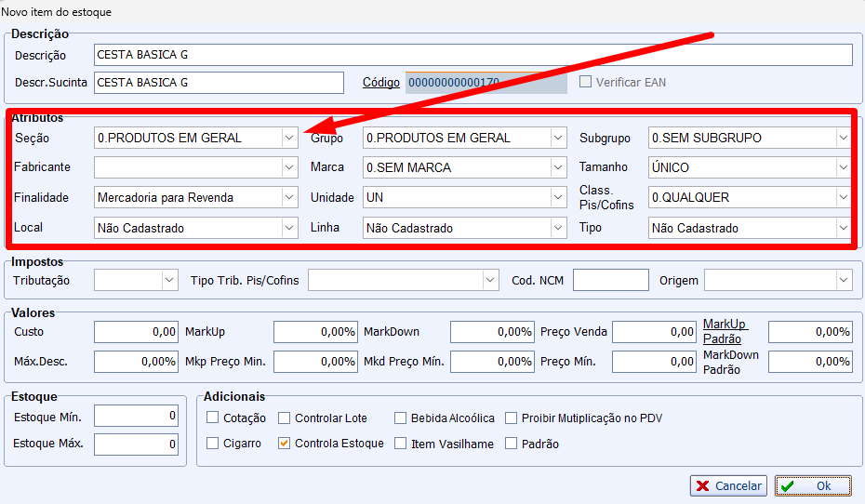
Task: Expand the Tributação dropdown
Action: (168, 280)
